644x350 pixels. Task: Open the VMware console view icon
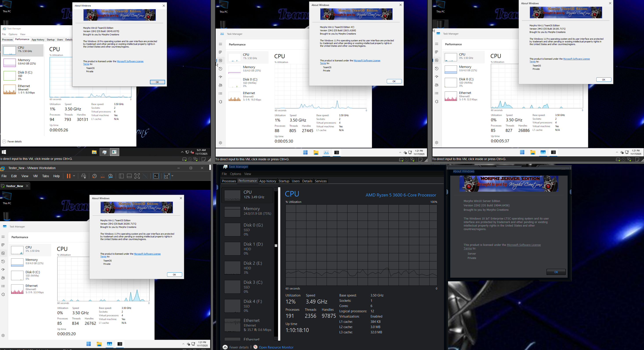pyautogui.click(x=156, y=176)
